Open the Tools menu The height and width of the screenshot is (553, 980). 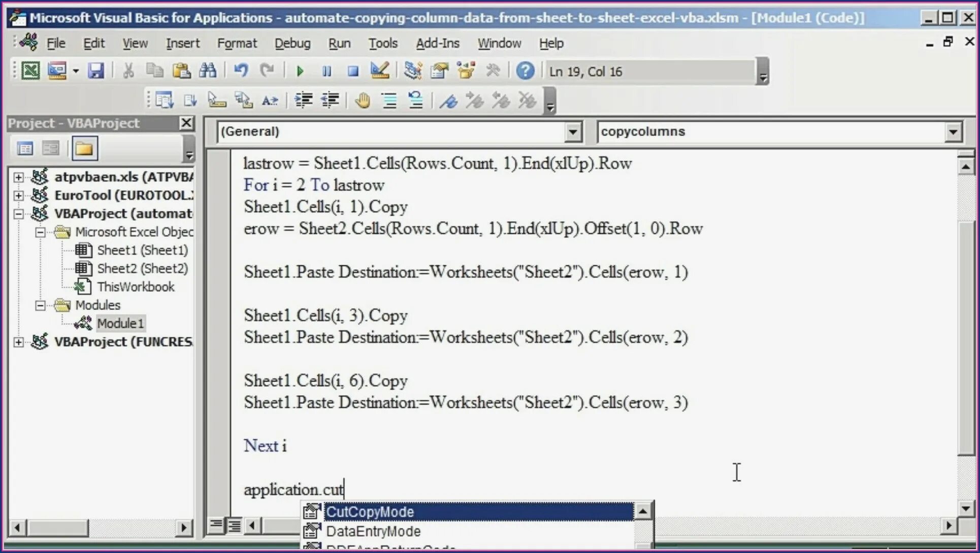pyautogui.click(x=382, y=44)
